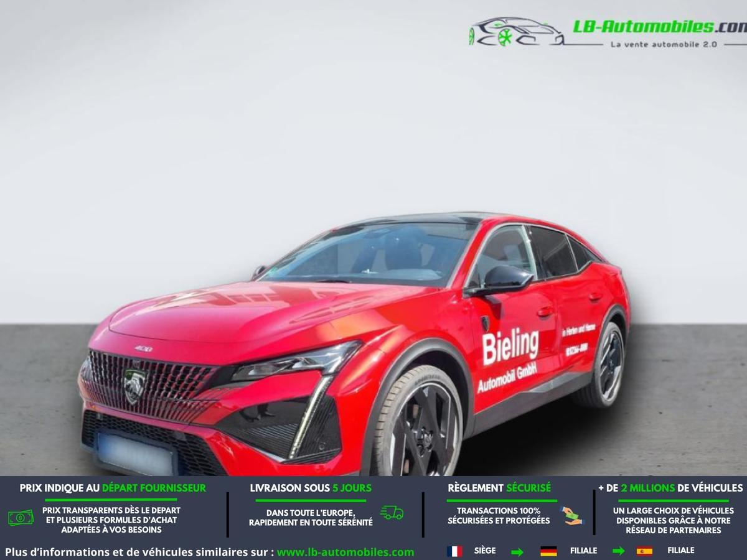Screen dimensions: 747x560
Task: Click the LB-Automobiles car logo
Action: click(517, 32)
